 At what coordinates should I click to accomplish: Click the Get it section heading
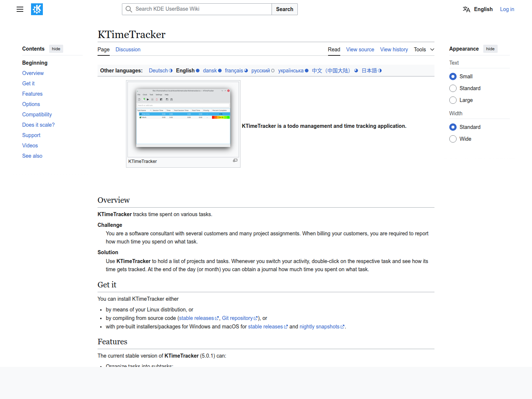(107, 284)
